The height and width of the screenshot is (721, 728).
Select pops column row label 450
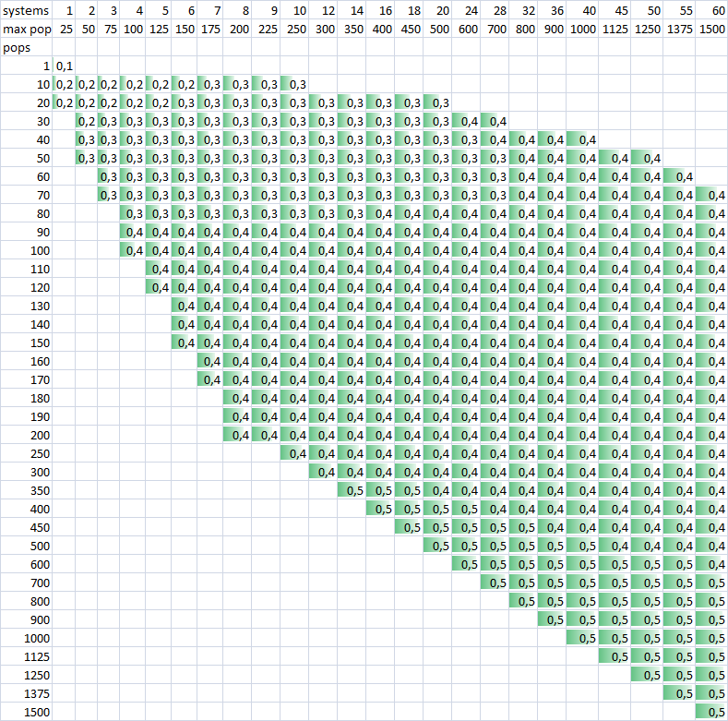click(x=26, y=528)
